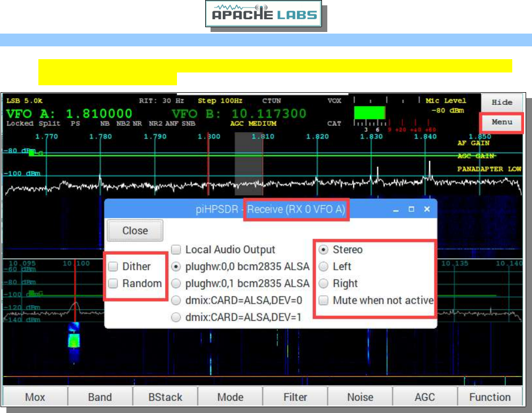Click the green S-meter signal bar

369,112
